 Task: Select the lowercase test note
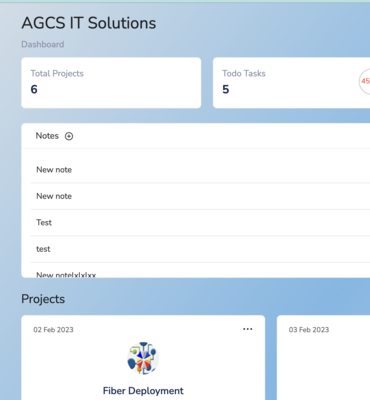[43, 249]
